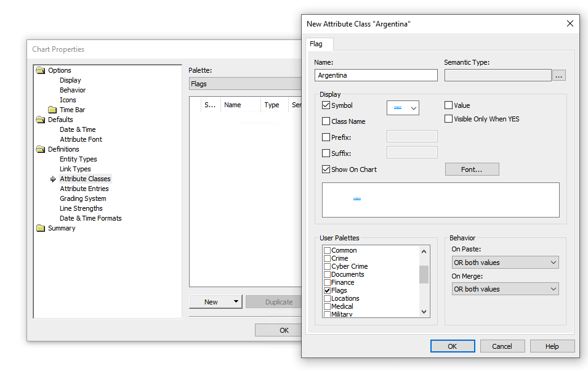The image size is (588, 371).
Task: Switch to the Flag tab
Action: pos(319,44)
